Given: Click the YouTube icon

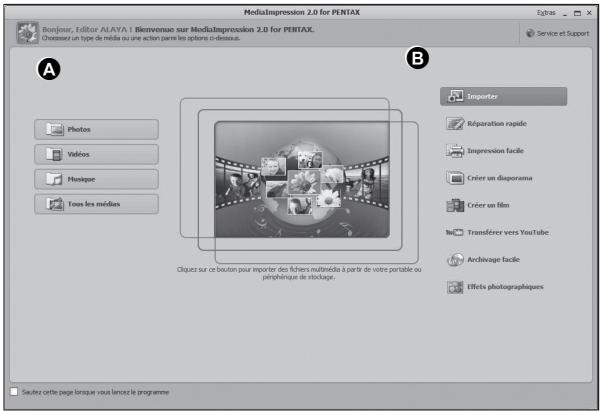Looking at the screenshot, I should click(x=455, y=232).
